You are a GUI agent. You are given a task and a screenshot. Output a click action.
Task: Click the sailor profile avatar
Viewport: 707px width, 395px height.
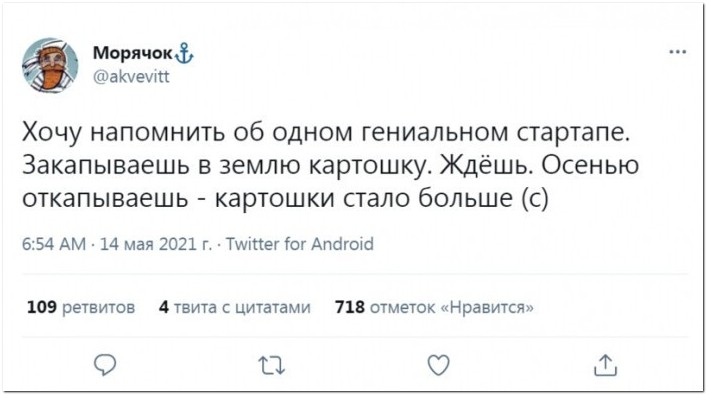click(50, 65)
